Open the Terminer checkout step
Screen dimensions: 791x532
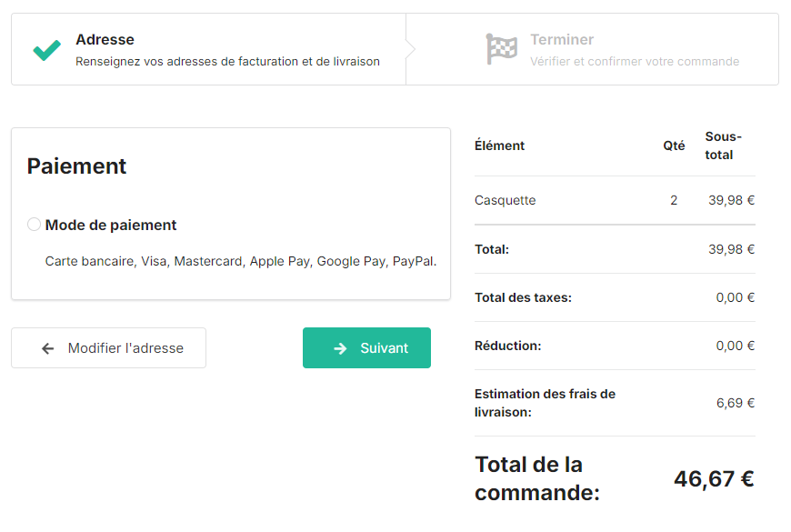(592, 49)
